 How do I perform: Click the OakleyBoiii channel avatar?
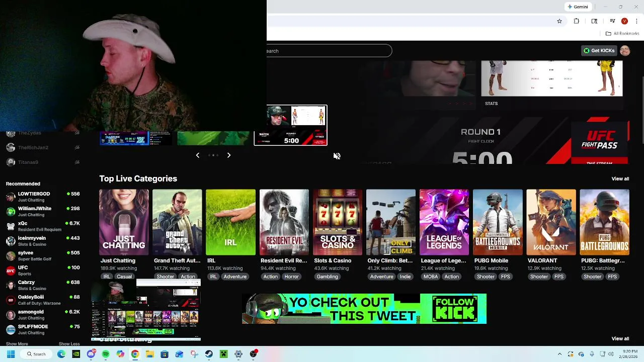tap(10, 300)
